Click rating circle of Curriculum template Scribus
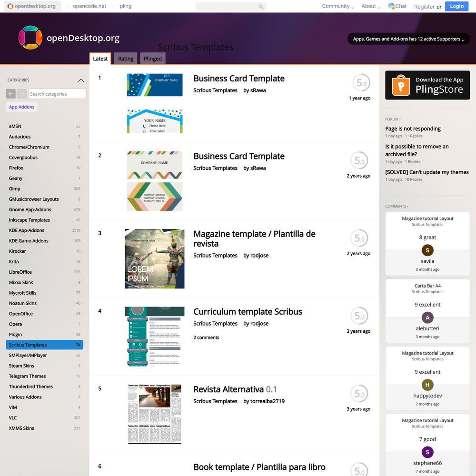Screen dimensions: 476x476 coord(359,316)
